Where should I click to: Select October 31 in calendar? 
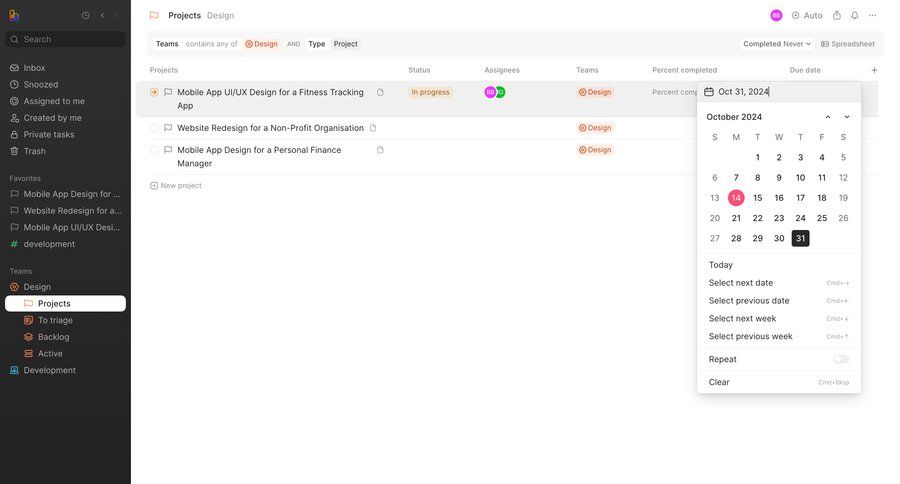[x=800, y=238]
